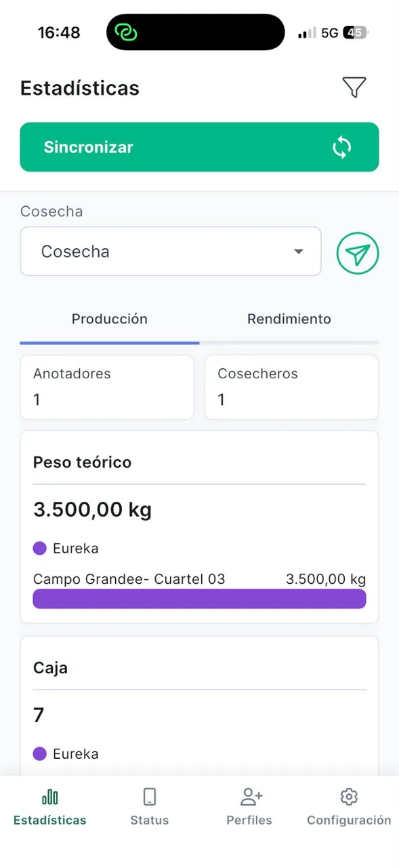Open the Estadísticas bar chart icon
This screenshot has height=868, width=399.
point(50,796)
